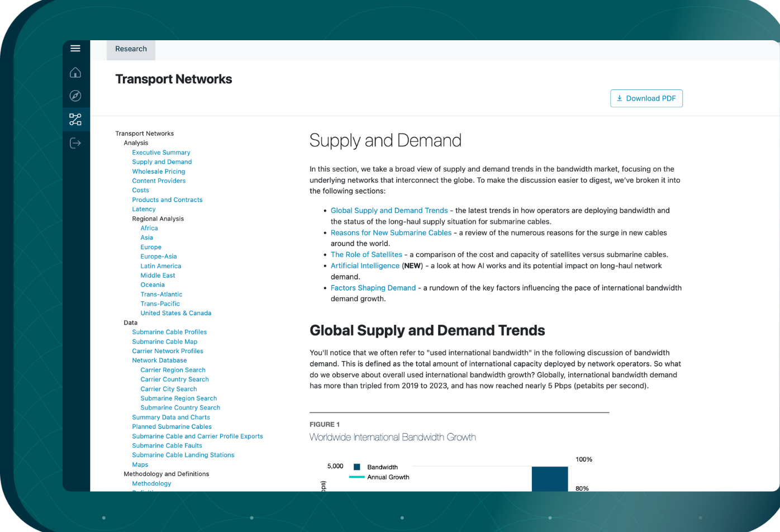Click the Download PDF button

[x=646, y=98]
